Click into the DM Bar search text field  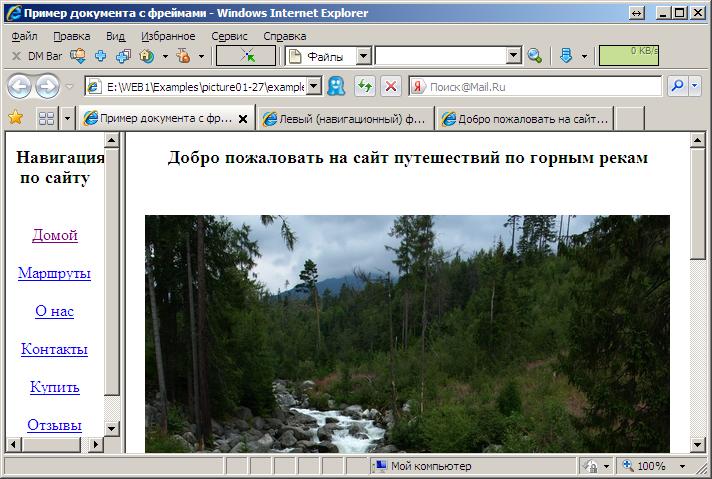pyautogui.click(x=440, y=56)
